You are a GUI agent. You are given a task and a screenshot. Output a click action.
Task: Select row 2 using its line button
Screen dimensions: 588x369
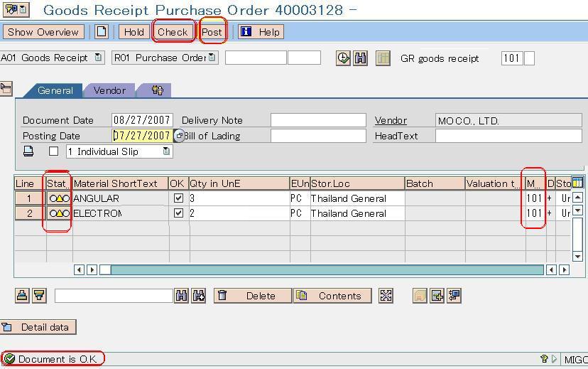(29, 213)
